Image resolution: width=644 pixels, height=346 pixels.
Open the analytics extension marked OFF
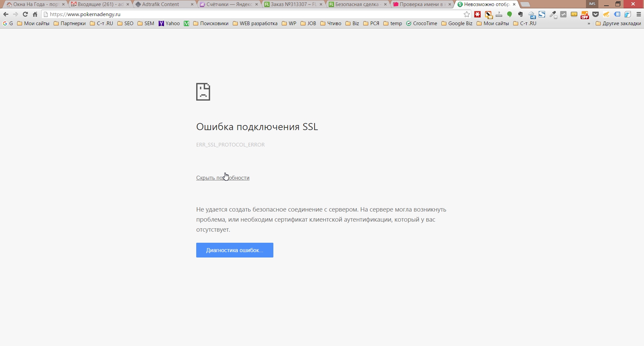pos(585,15)
